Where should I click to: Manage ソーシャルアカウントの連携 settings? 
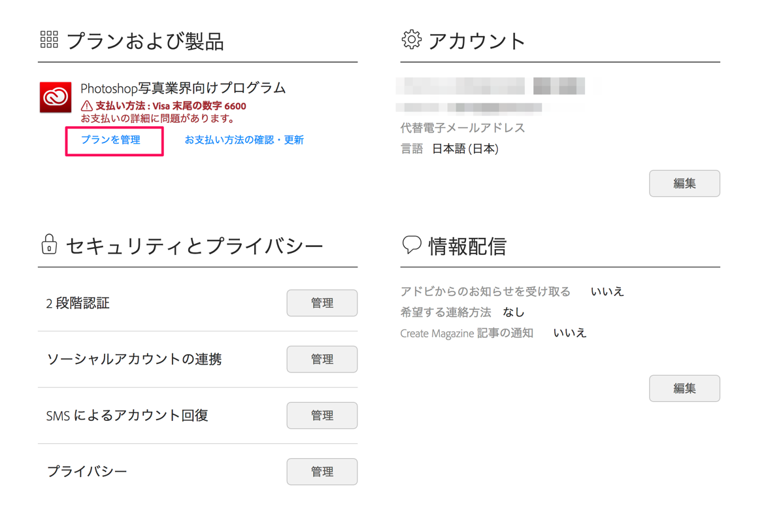[322, 359]
